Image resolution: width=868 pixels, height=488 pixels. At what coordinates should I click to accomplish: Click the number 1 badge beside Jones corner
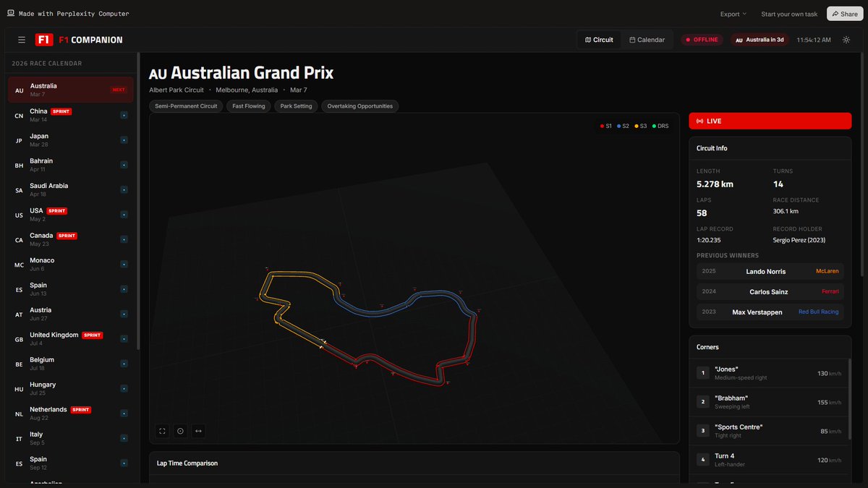click(x=702, y=373)
